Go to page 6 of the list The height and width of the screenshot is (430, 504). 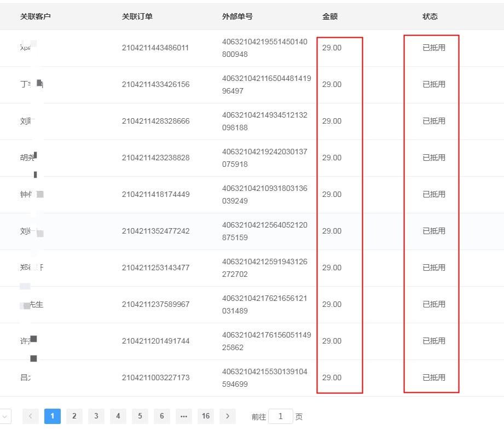(162, 416)
